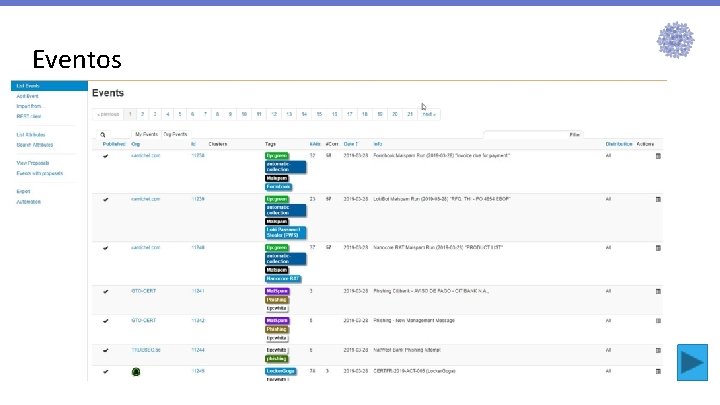Click the LockerGoga tag label

click(x=281, y=371)
